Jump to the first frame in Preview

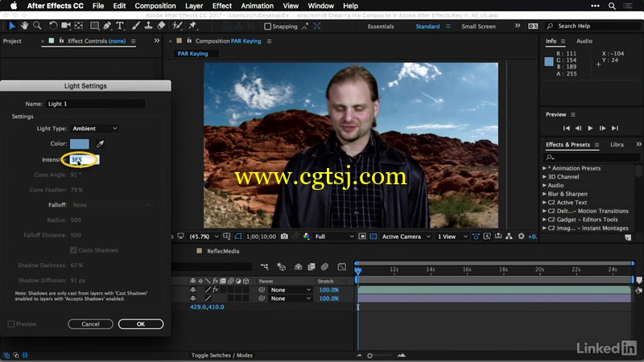coord(567,128)
